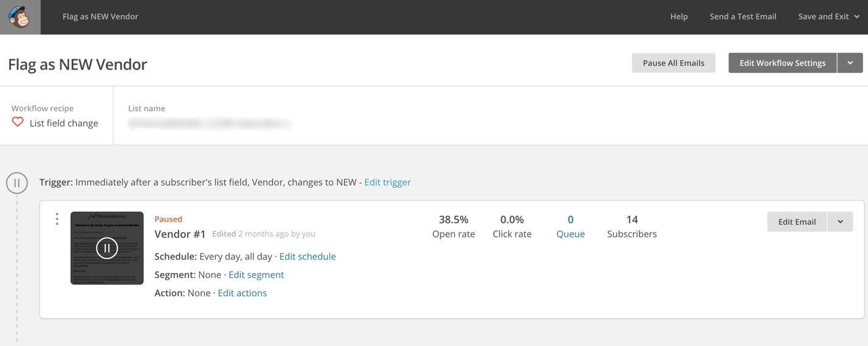Click the heart icon beside List field change
The image size is (868, 346).
[18, 122]
